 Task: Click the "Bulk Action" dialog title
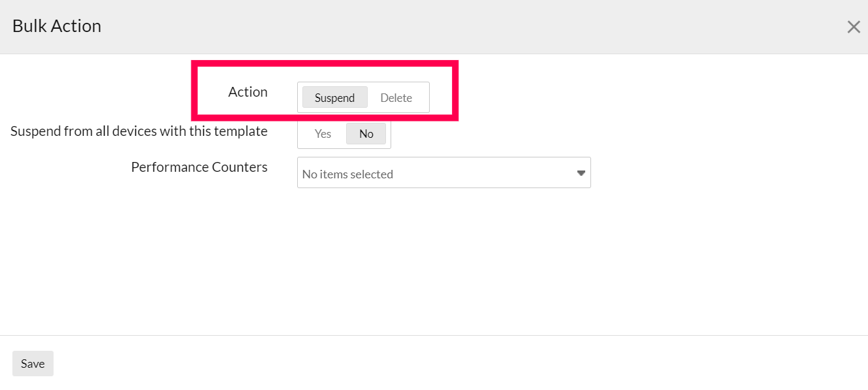[x=57, y=26]
